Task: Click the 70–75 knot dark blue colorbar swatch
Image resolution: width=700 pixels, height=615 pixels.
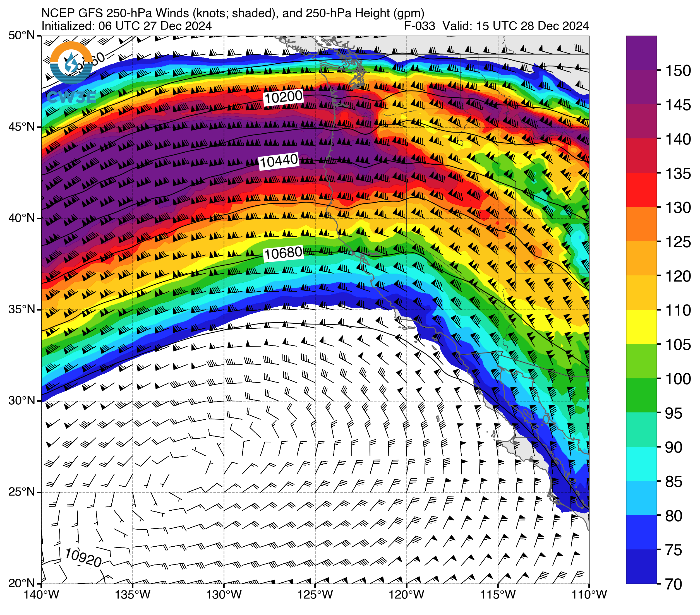Action: [x=641, y=567]
